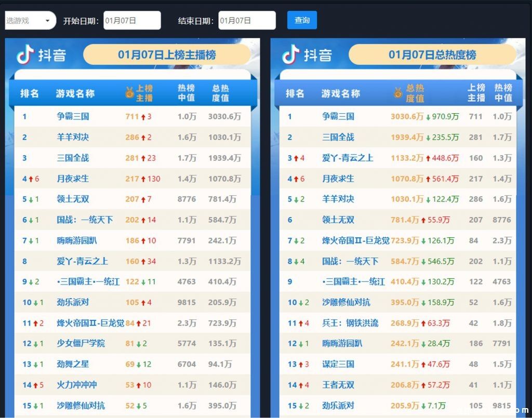Click the medal icon next to 上榜主播 header
Screen dimensions: 532x418
129,92
